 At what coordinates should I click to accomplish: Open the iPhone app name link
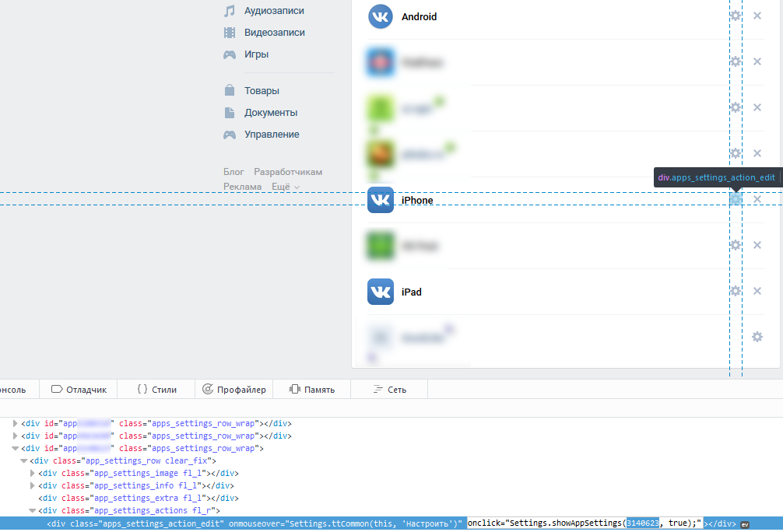(417, 200)
